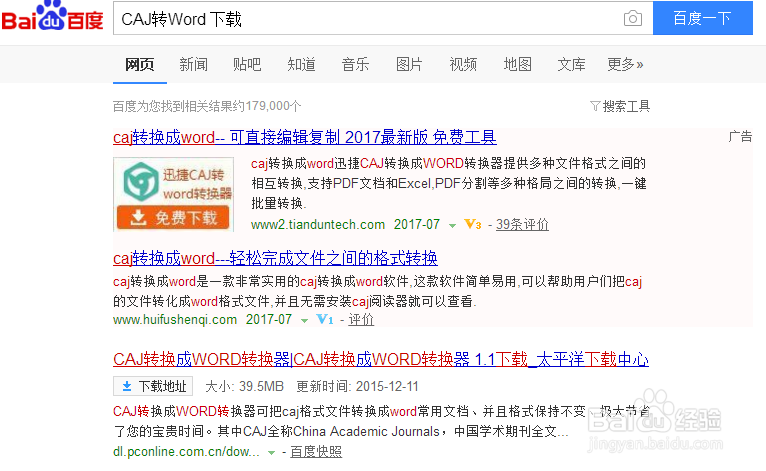The height and width of the screenshot is (471, 766).
Task: Switch to the 视频 tab
Action: [463, 64]
